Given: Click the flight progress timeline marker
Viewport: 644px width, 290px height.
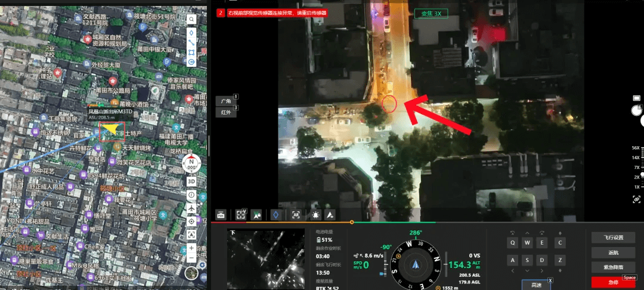Looking at the screenshot, I should [x=352, y=222].
